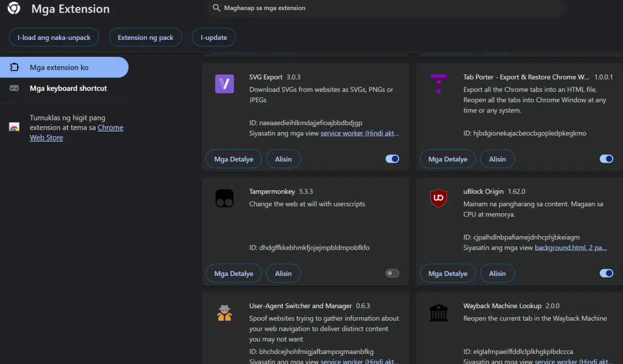Open Mga Detalye for SVG Export
The width and height of the screenshot is (623, 364).
coord(234,159)
